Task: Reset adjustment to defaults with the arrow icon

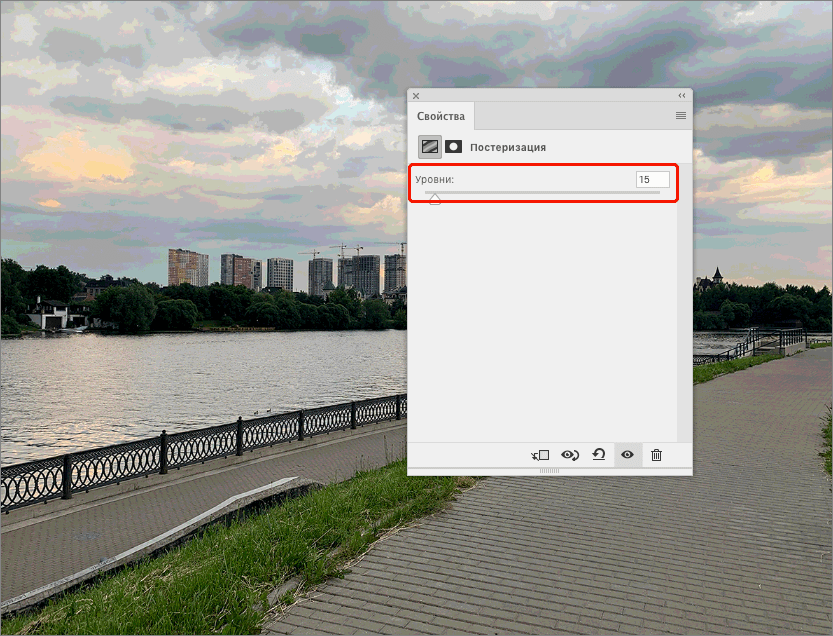Action: [x=598, y=455]
